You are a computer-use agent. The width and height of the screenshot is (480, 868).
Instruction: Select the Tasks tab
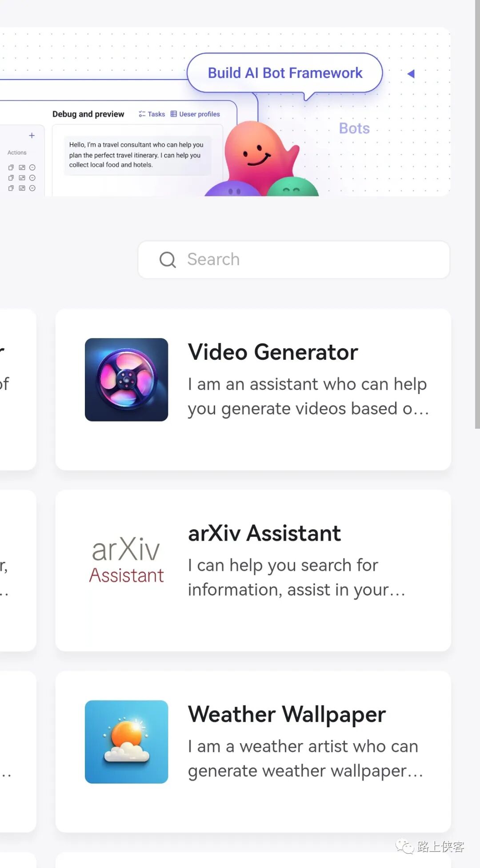152,114
